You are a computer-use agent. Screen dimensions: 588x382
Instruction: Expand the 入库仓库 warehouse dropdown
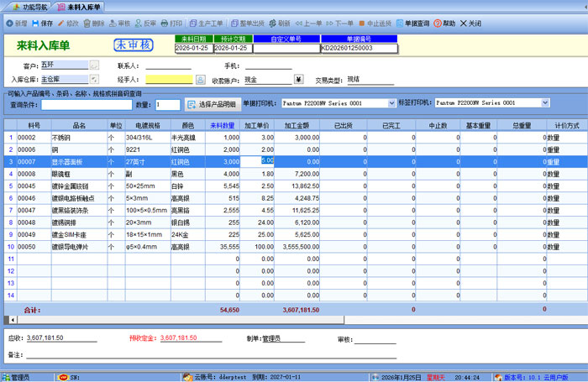(94, 80)
